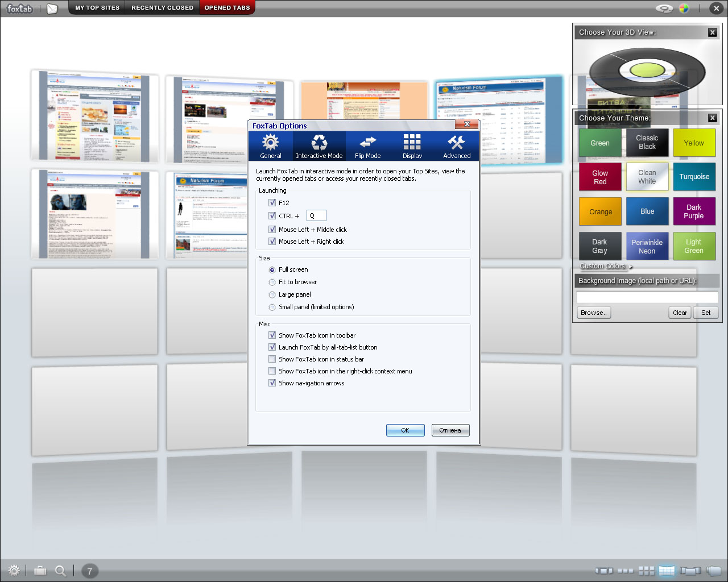Viewport: 728px width, 582px height.
Task: Click Browse.. for background image
Action: tap(594, 313)
